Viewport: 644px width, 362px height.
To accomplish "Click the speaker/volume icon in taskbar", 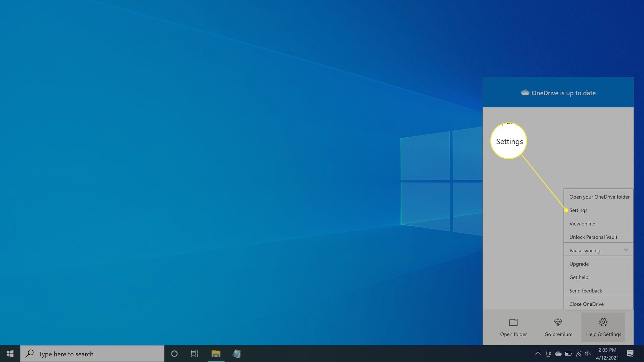I will [x=589, y=354].
